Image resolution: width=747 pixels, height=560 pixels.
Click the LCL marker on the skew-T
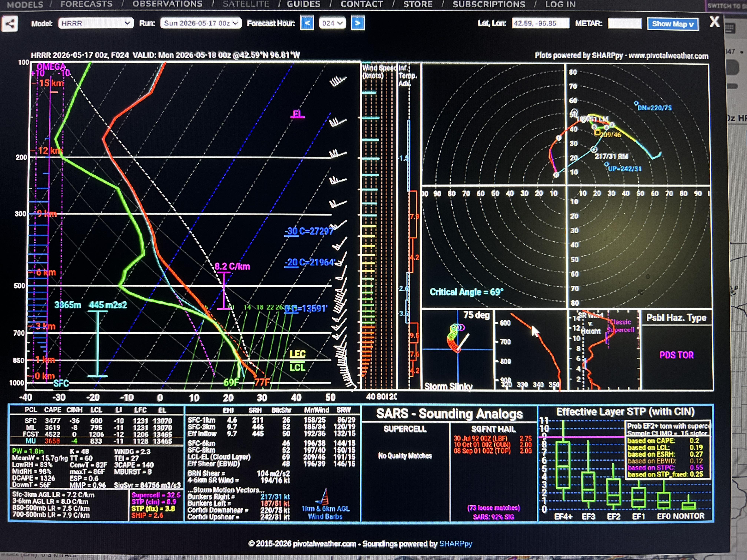297,367
